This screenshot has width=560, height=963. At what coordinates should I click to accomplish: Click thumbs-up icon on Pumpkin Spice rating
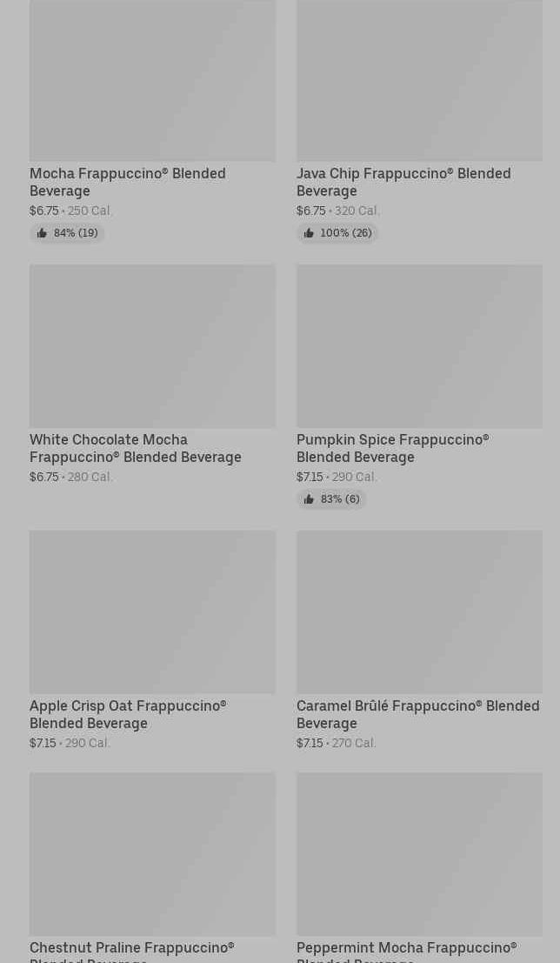pos(309,498)
